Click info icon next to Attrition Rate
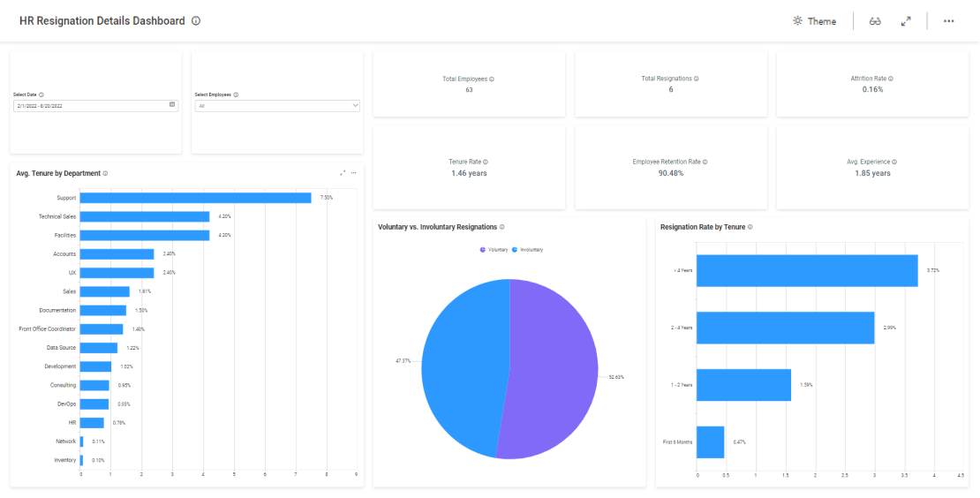The image size is (980, 498). [891, 79]
